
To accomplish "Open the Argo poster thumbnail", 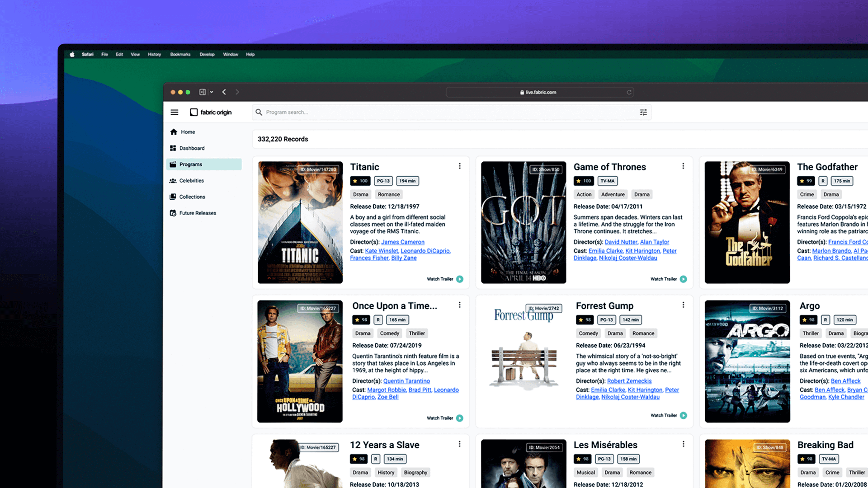I will click(x=747, y=361).
